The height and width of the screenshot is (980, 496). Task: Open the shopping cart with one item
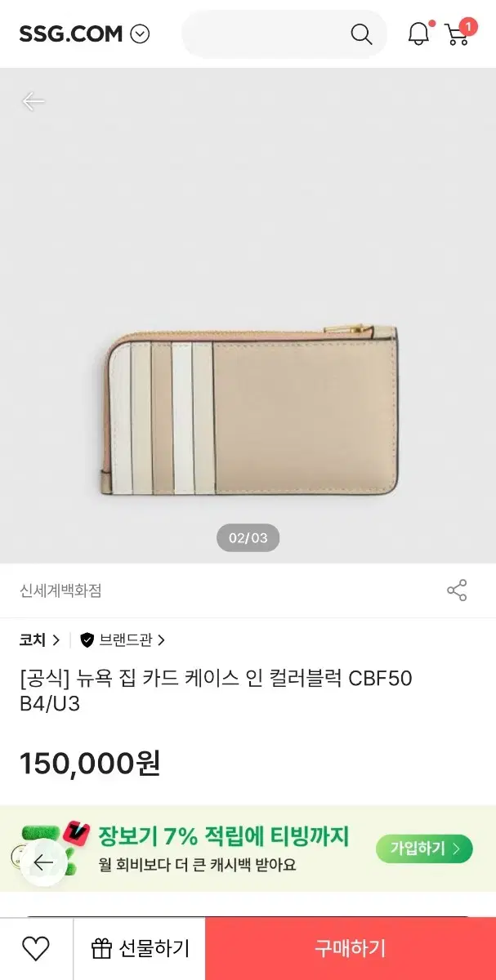(459, 33)
